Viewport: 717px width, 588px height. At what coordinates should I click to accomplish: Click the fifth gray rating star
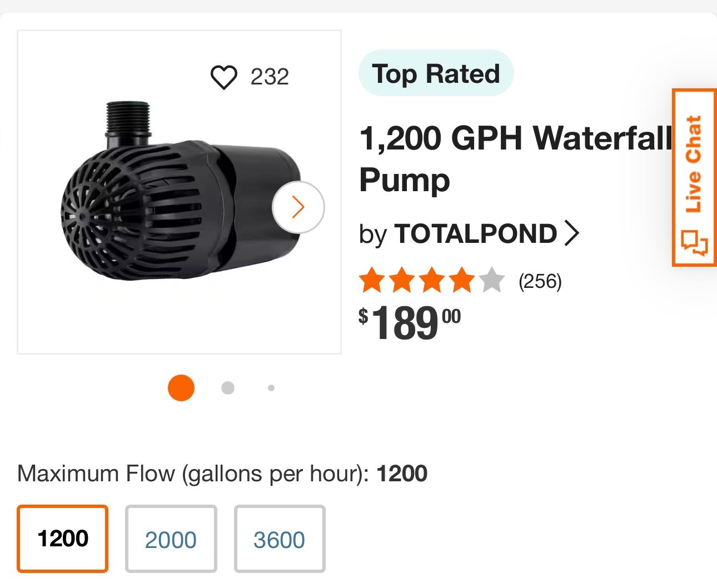click(491, 280)
